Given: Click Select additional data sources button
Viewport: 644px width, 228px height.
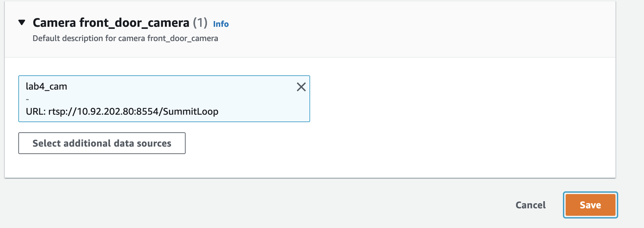Looking at the screenshot, I should tap(102, 143).
